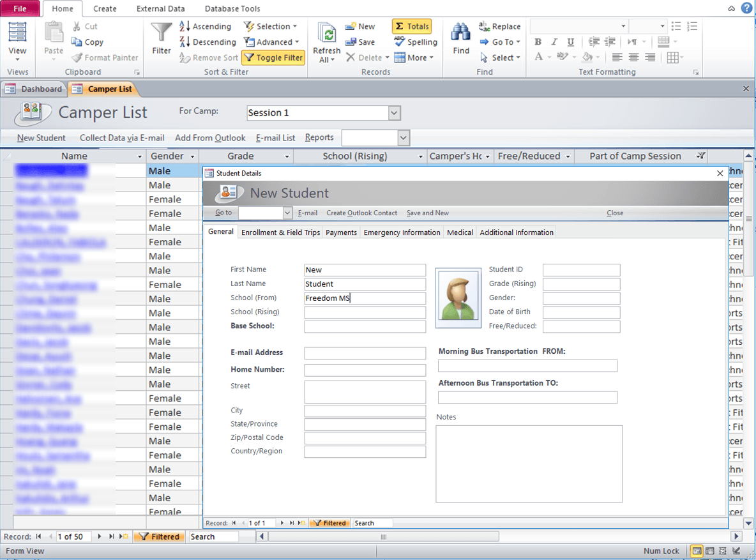The image size is (756, 560).
Task: Open the Go to dropdown in Student Details
Action: (287, 213)
